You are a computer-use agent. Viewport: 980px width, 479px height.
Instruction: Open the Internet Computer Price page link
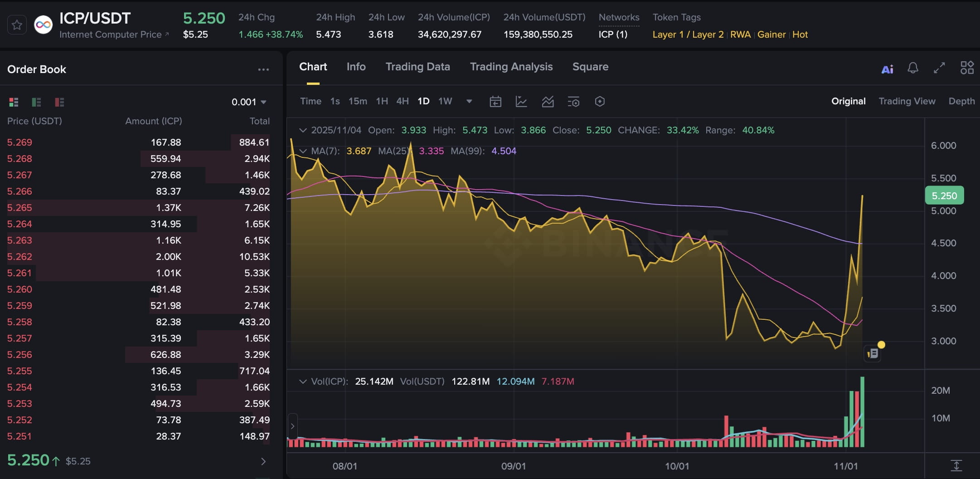110,34
